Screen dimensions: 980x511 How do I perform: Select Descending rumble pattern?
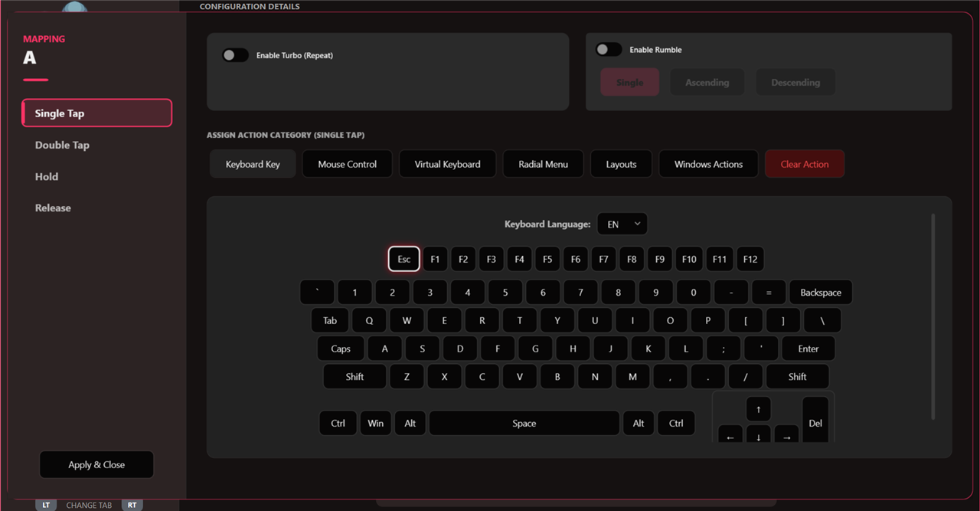795,82
